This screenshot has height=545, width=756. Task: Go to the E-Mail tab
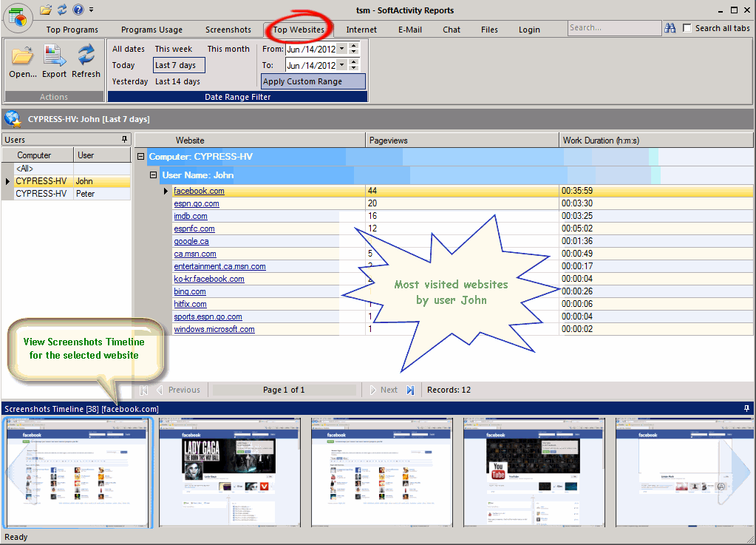[x=410, y=30]
